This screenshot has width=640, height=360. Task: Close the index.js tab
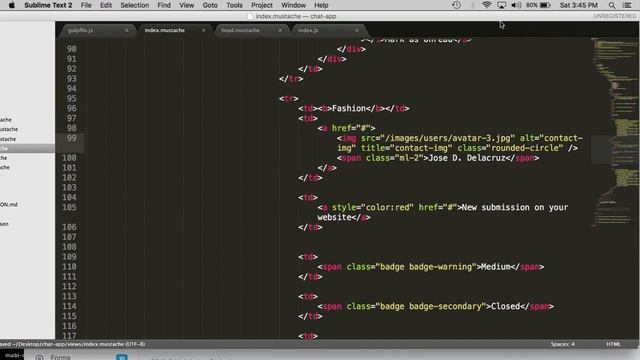pyautogui.click(x=357, y=30)
